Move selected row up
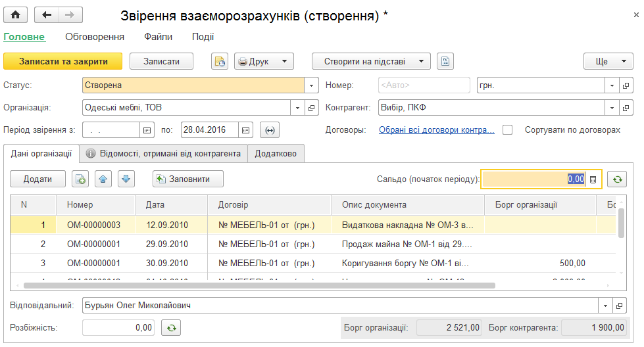644x347 pixels. tap(103, 179)
